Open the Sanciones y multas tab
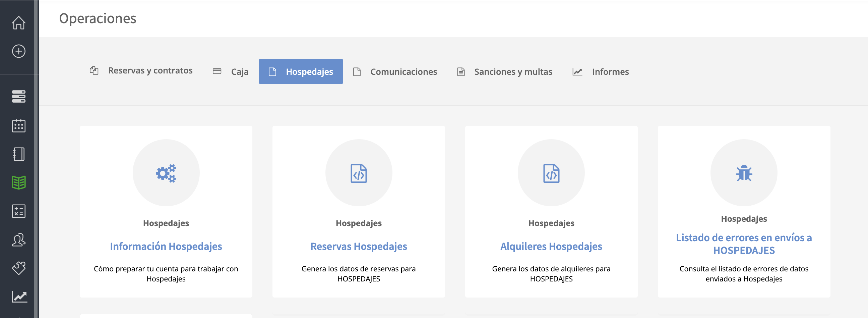The image size is (868, 318). click(x=505, y=72)
